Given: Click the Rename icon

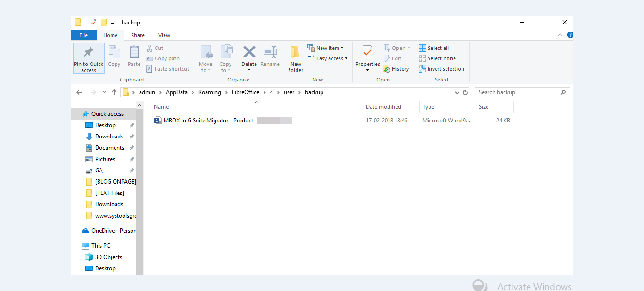Looking at the screenshot, I should point(270,52).
